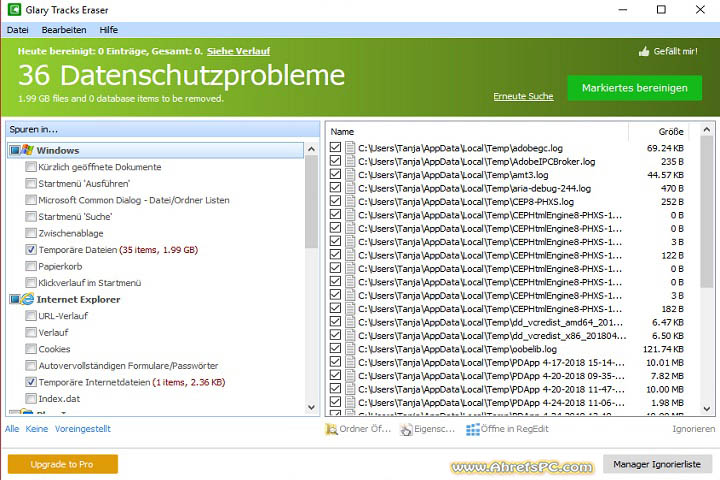Click the 'Upgrade to Pro' button
Screen dimensions: 720x480
click(63, 464)
